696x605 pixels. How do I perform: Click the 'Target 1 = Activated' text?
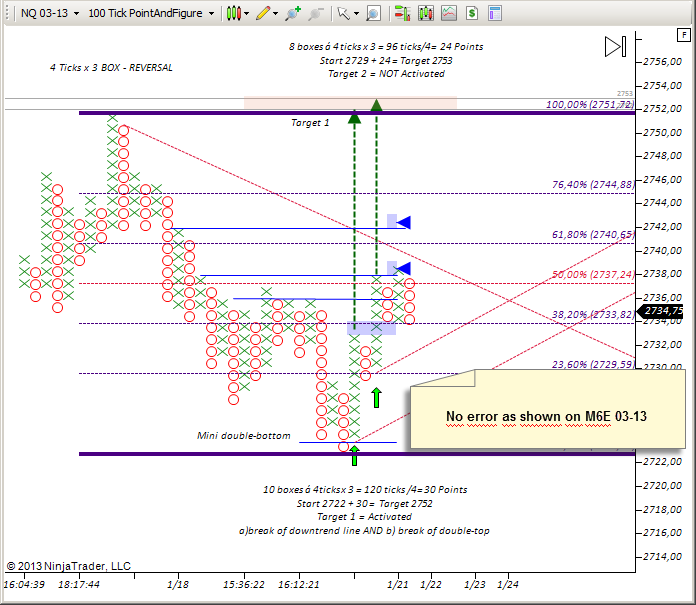point(364,517)
